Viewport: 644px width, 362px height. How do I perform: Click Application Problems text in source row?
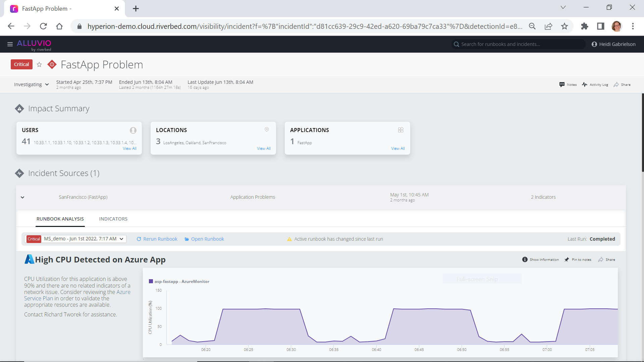(x=253, y=197)
